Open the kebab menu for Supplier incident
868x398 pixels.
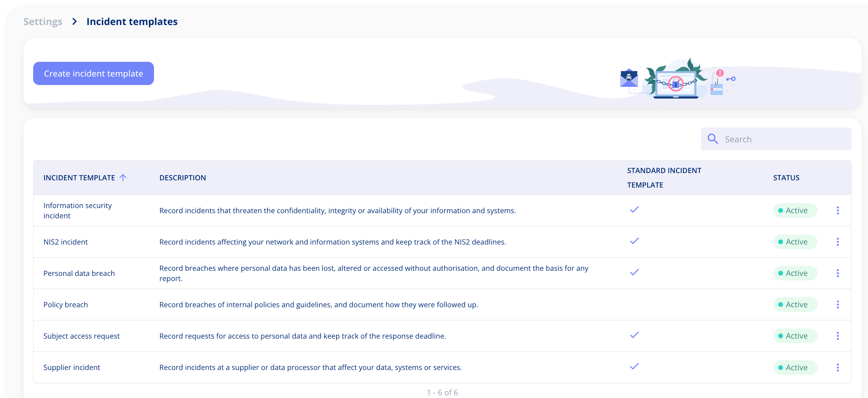point(838,367)
